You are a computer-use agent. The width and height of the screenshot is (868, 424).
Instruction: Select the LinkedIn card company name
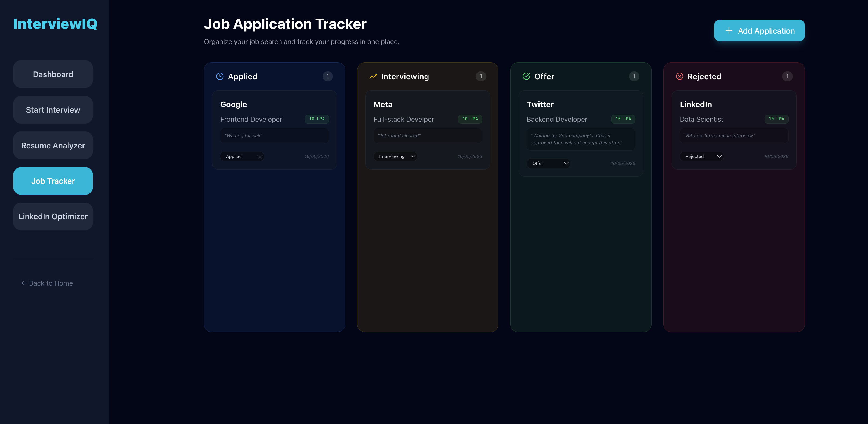[696, 105]
